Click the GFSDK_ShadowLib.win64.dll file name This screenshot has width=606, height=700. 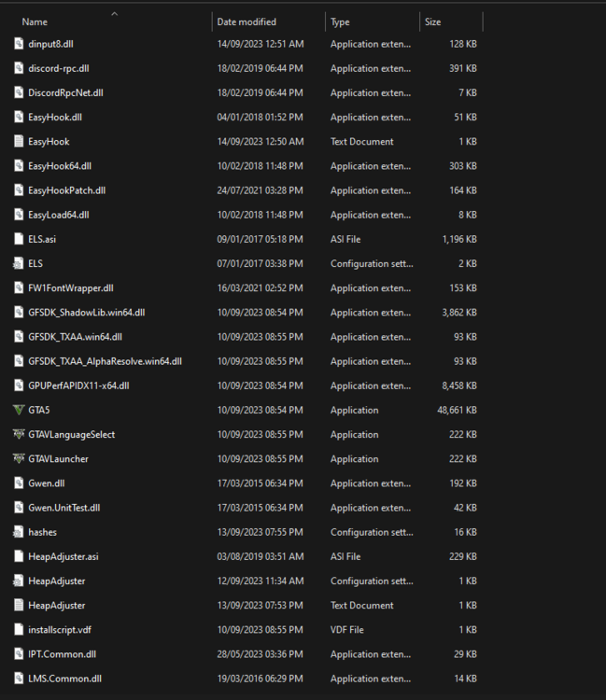click(x=87, y=313)
